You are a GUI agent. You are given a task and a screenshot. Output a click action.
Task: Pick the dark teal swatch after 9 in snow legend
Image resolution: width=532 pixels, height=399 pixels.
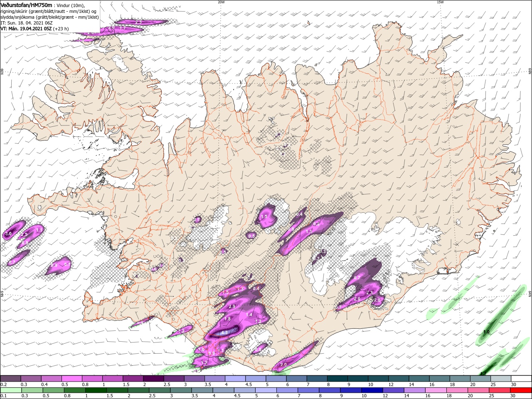[x=357, y=379]
